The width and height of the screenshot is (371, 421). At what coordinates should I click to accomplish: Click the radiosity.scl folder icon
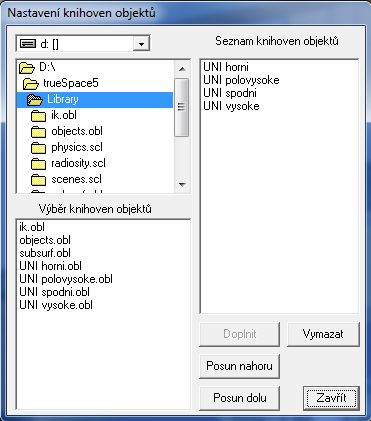(x=39, y=164)
